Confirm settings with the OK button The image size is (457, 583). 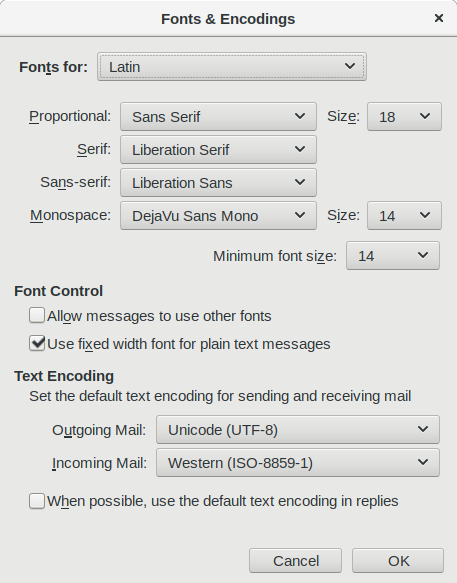(x=398, y=561)
